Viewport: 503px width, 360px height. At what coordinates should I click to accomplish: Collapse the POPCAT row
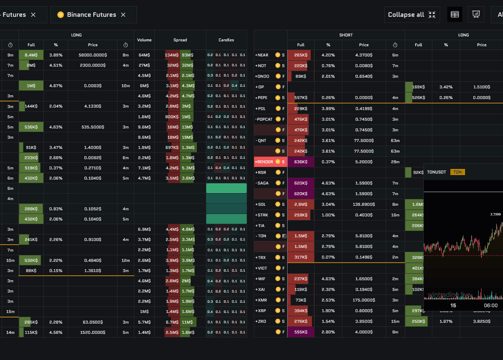(x=256, y=119)
